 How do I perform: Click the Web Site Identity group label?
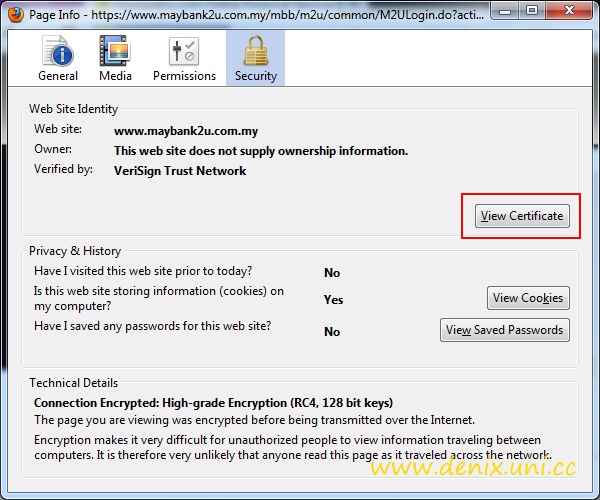73,109
